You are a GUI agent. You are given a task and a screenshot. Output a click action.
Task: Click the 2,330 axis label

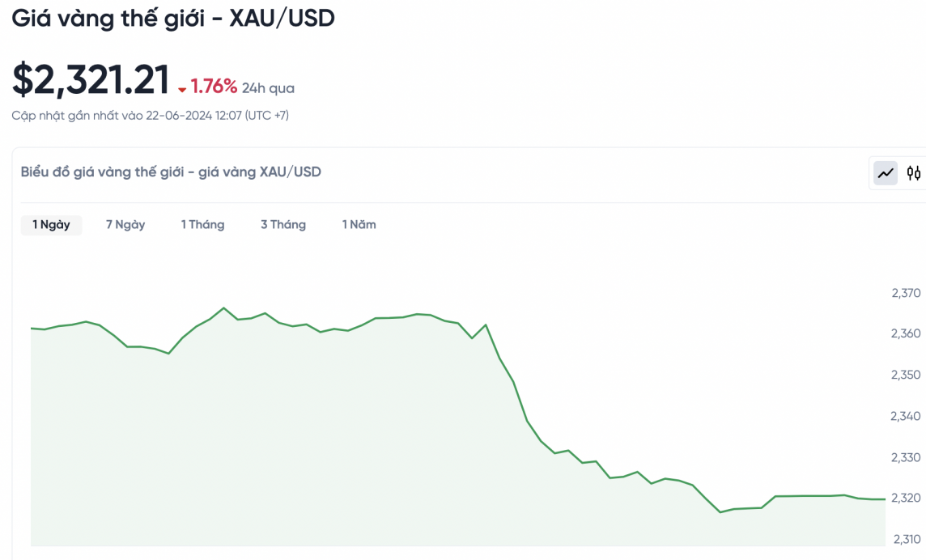[x=906, y=457]
